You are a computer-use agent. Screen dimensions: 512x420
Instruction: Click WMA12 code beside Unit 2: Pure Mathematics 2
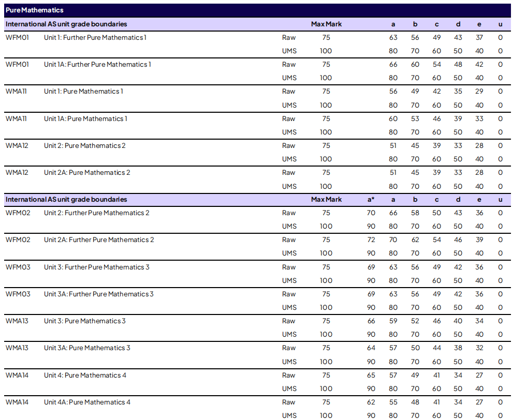17,146
